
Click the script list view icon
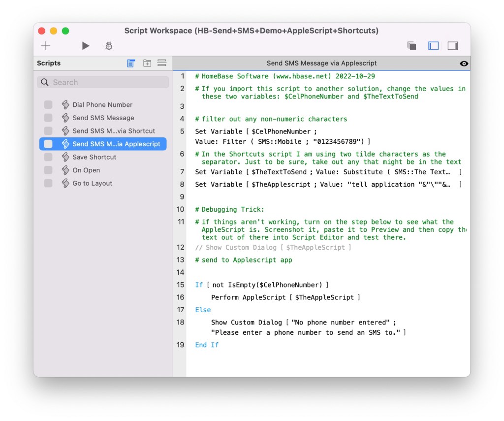pos(131,63)
